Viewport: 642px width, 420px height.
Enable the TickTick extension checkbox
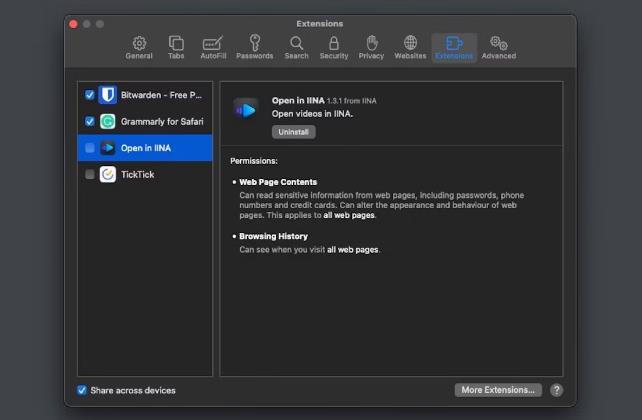pyautogui.click(x=90, y=174)
